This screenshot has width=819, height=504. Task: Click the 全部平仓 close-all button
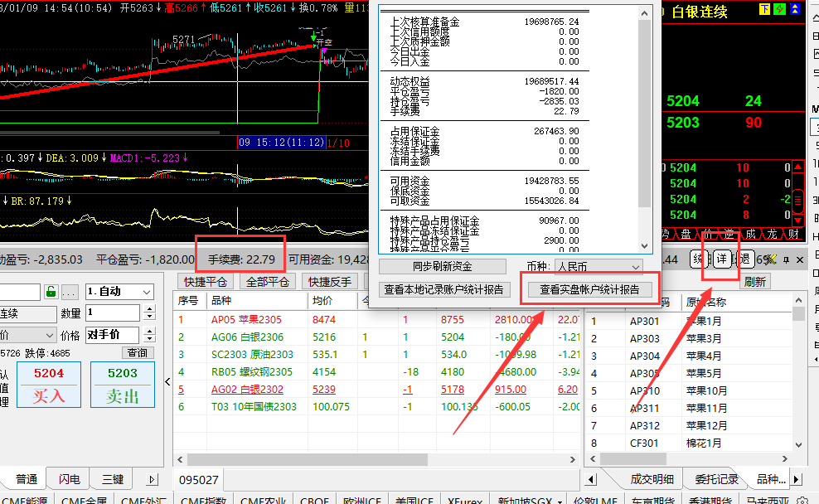269,281
